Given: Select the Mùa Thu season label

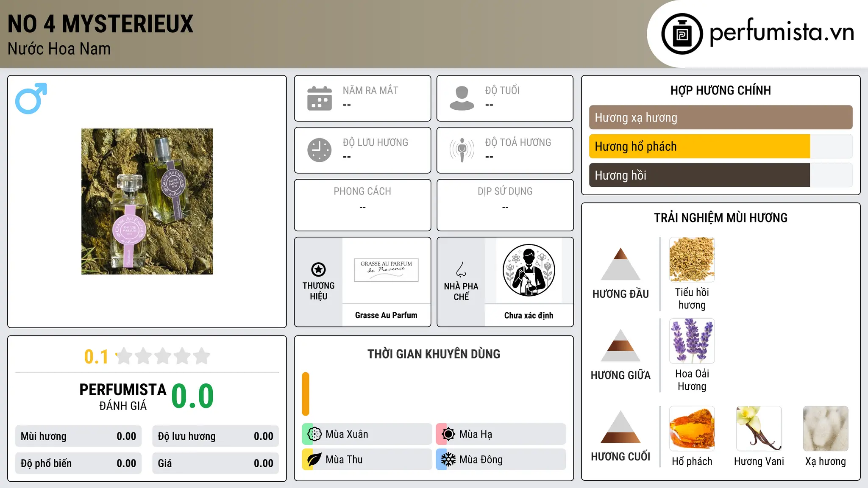Looking at the screenshot, I should tap(344, 460).
